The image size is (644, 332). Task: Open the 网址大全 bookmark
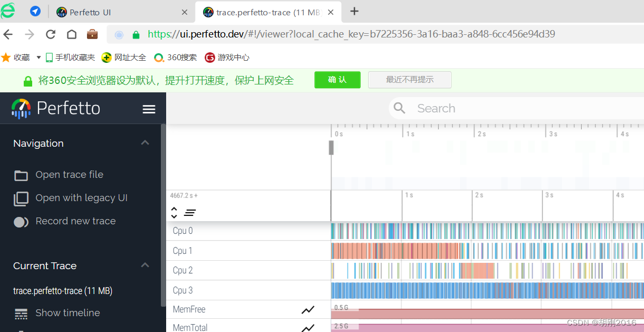[124, 58]
